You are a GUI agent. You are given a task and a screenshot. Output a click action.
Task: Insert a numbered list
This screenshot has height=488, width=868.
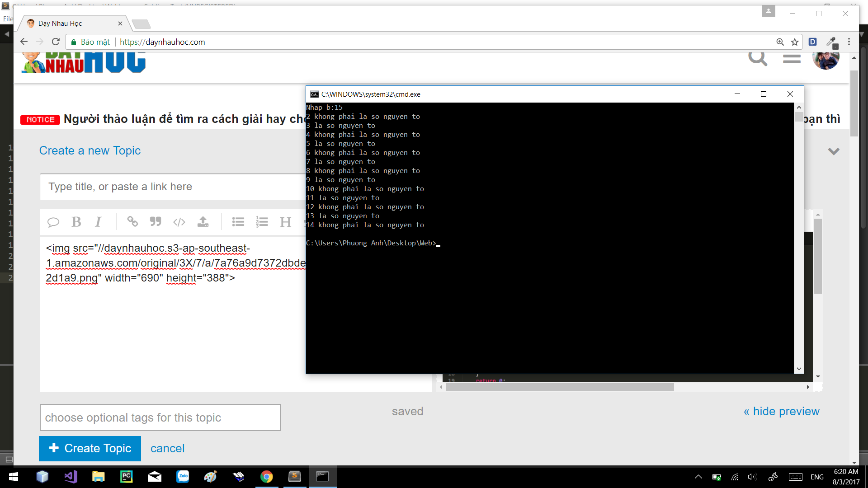262,222
